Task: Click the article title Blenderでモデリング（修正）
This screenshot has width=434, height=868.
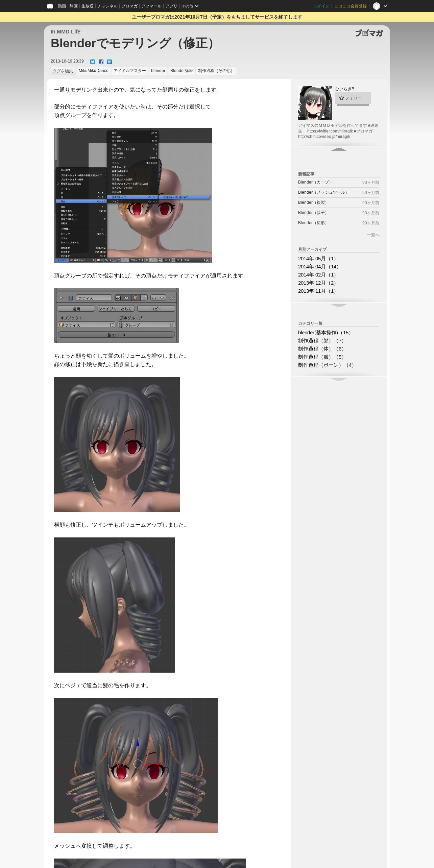Action: (134, 43)
